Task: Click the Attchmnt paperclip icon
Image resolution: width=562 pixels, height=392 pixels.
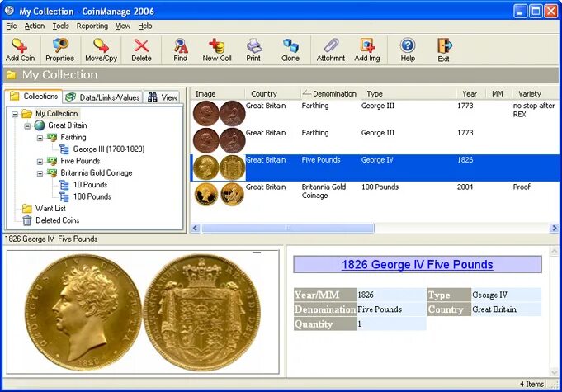Action: (331, 45)
